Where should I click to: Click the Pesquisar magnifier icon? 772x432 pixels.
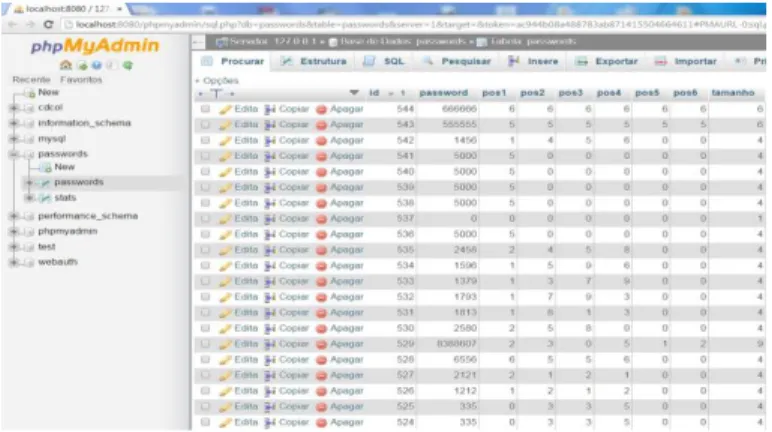(428, 61)
